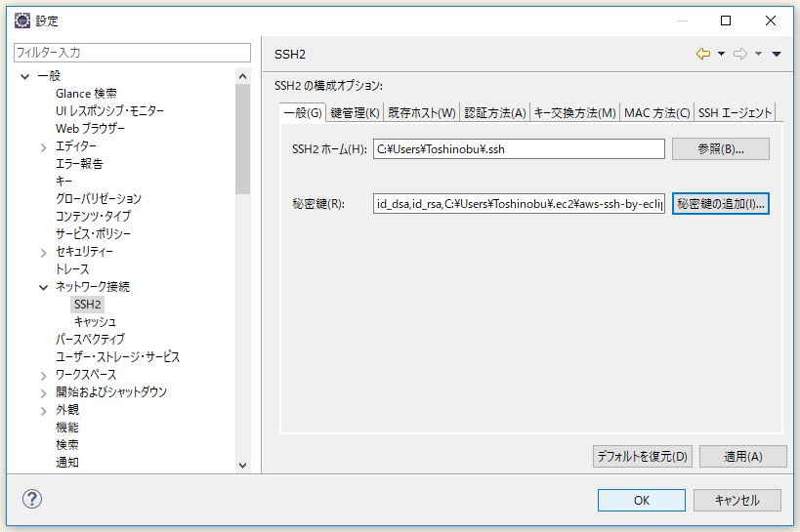800x532 pixels.
Task: Select エラー報告 in the tree
Action: pyautogui.click(x=79, y=164)
